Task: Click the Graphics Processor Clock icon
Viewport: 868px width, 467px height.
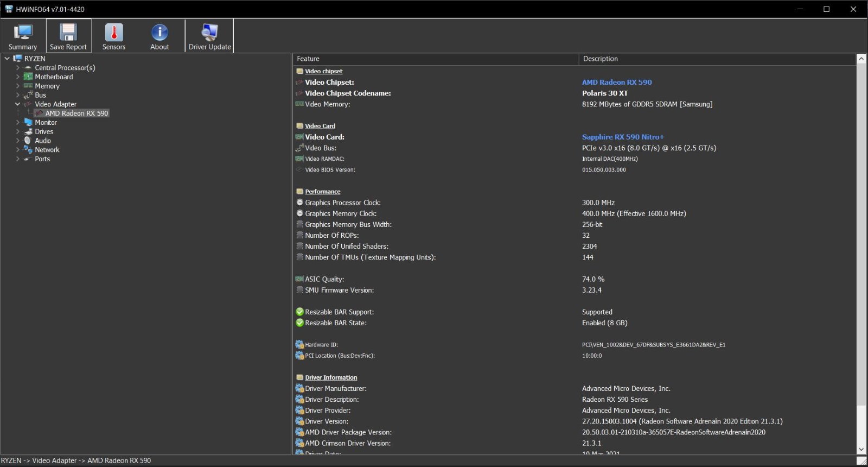Action: (299, 202)
